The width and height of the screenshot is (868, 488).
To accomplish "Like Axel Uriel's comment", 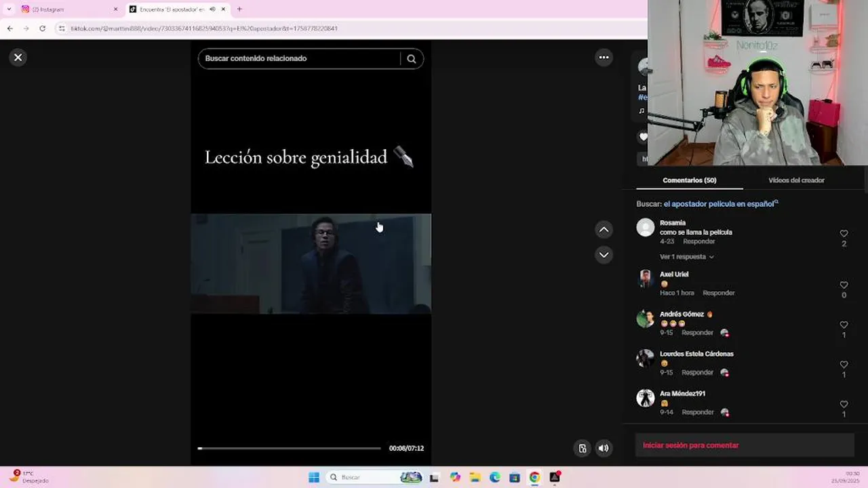I will [x=844, y=285].
